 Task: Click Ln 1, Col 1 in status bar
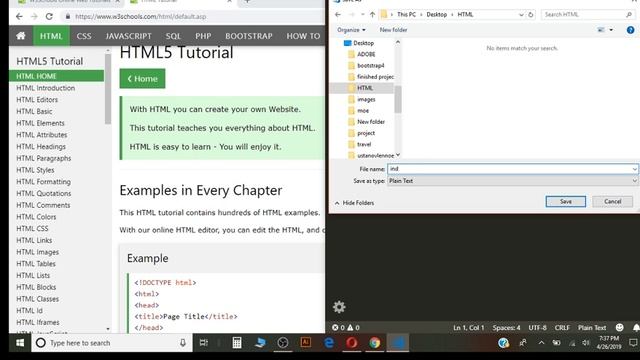pyautogui.click(x=469, y=328)
